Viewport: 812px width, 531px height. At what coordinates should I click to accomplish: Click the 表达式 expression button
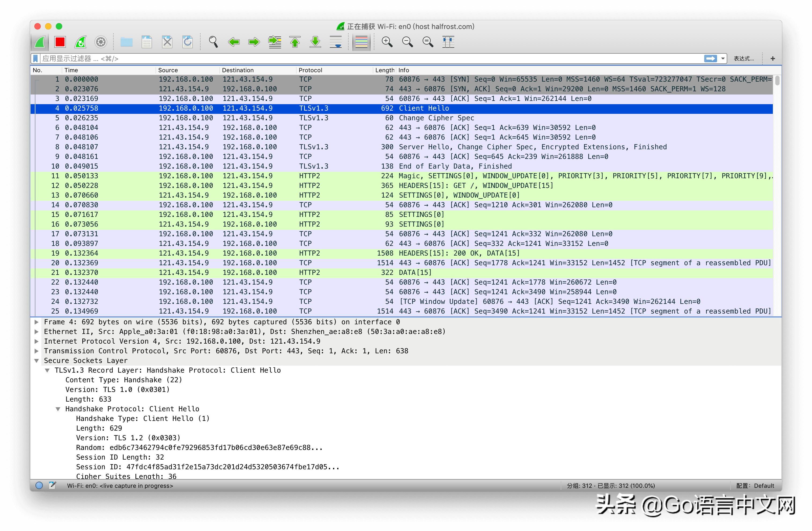[744, 59]
